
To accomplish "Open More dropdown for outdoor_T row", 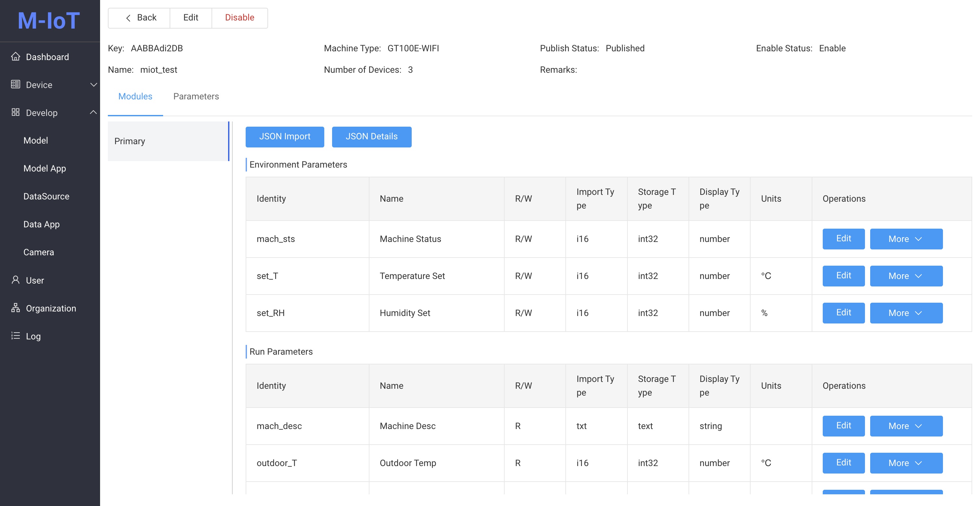I will pos(906,463).
